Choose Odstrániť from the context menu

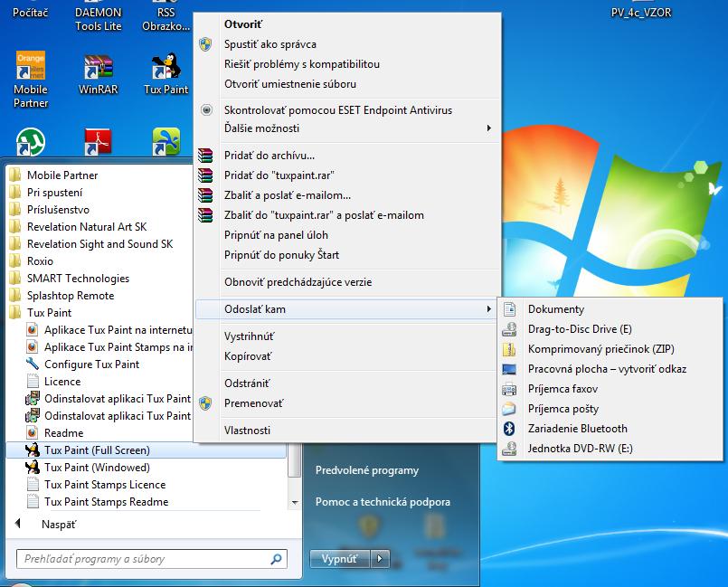point(347,383)
